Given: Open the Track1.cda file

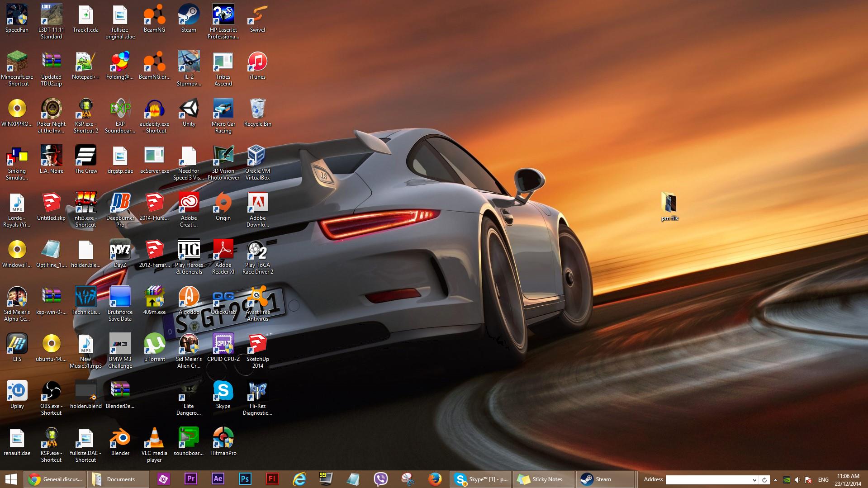Looking at the screenshot, I should pyautogui.click(x=85, y=19).
